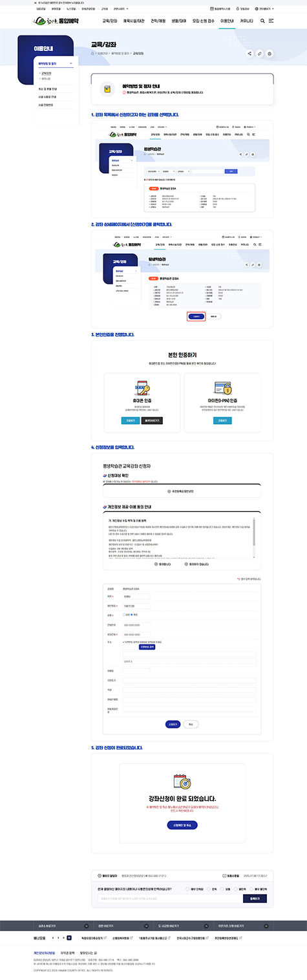Open the 이용안내 main navigation menu
This screenshot has width=307, height=980.
pyautogui.click(x=227, y=21)
